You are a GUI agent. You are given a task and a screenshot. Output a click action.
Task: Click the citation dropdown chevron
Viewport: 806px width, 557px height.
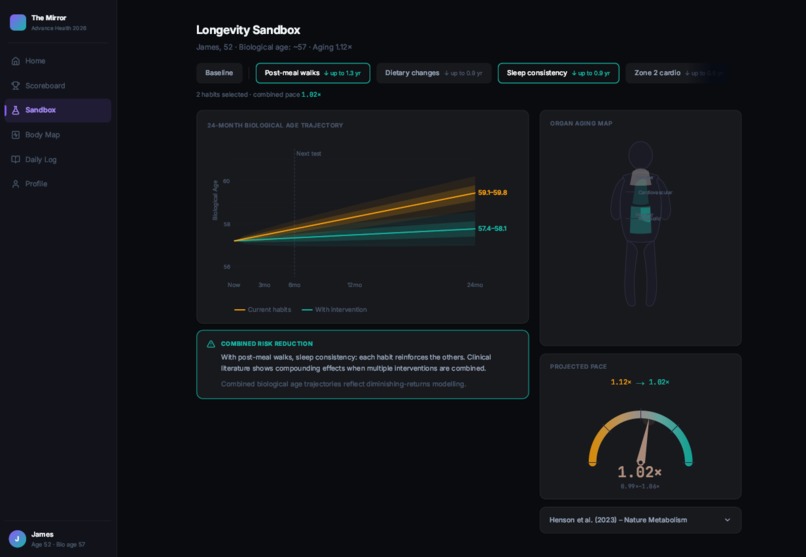tap(727, 520)
